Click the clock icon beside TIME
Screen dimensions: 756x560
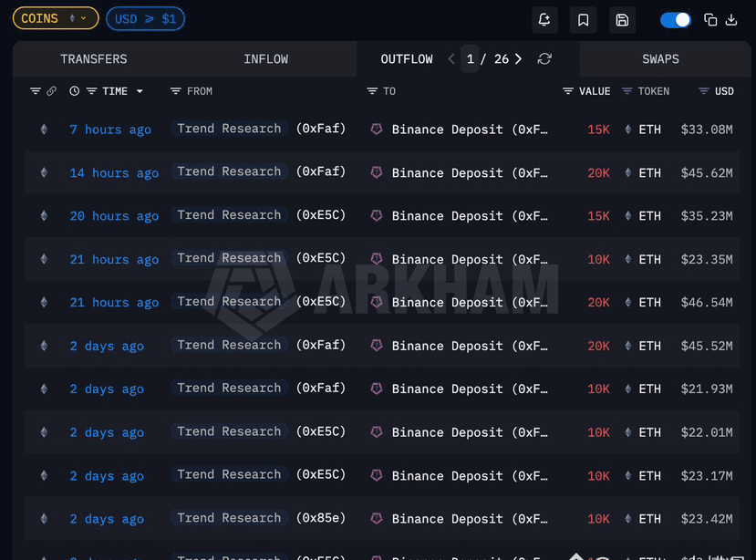[74, 90]
